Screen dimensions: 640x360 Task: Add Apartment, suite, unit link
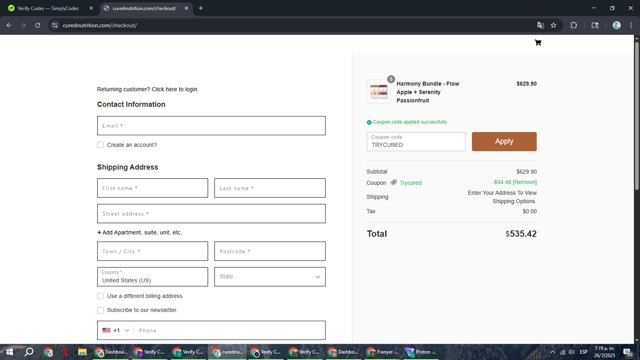[x=139, y=232]
